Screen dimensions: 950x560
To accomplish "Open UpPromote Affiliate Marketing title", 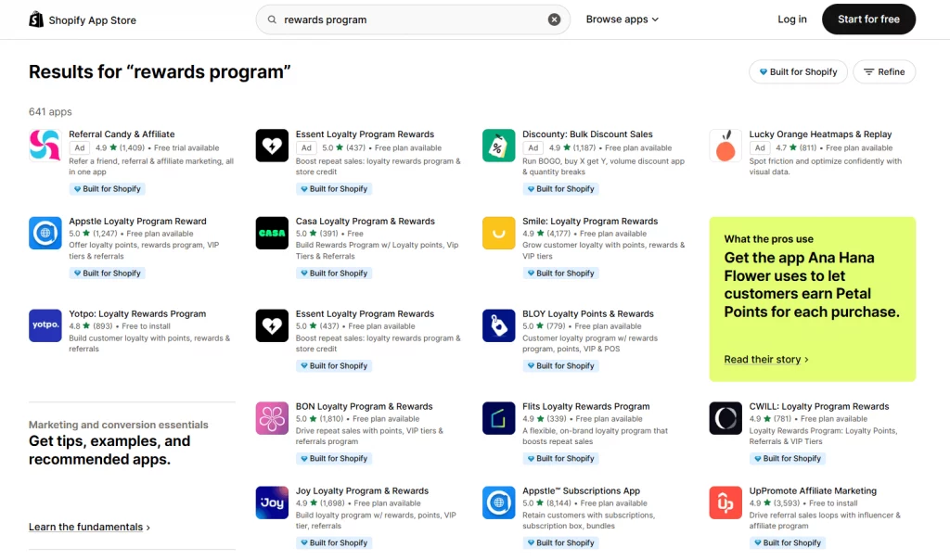I will coord(813,491).
